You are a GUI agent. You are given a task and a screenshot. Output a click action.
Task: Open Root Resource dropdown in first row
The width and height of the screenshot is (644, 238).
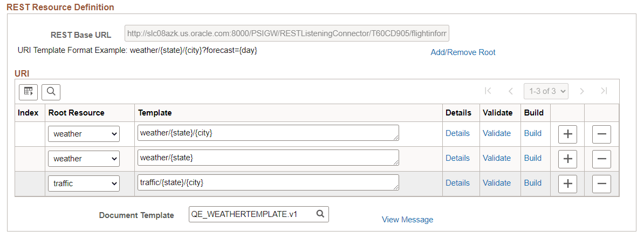click(x=84, y=134)
